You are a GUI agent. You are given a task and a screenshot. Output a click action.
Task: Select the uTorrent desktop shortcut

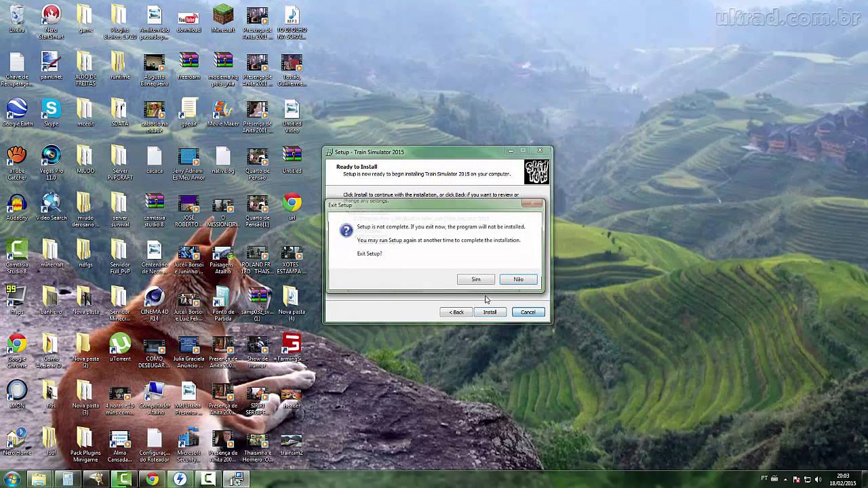pos(120,348)
